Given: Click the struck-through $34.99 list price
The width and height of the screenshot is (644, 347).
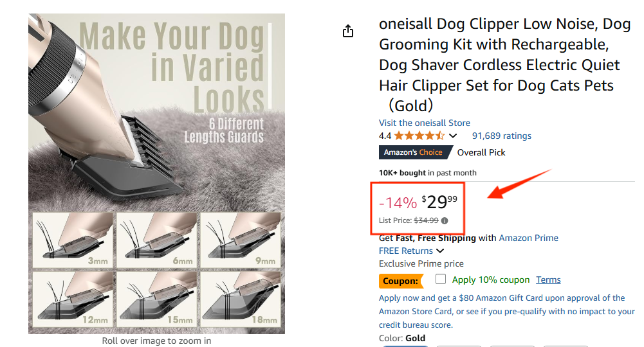Looking at the screenshot, I should [426, 220].
